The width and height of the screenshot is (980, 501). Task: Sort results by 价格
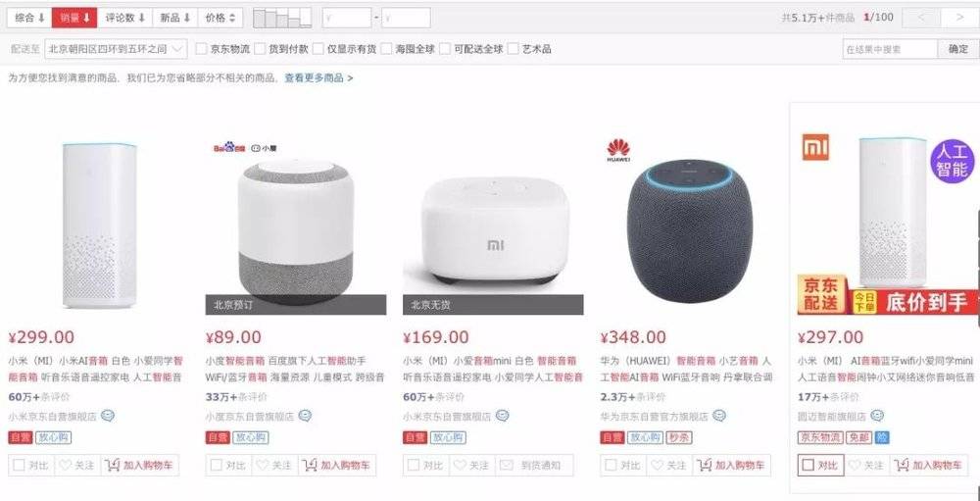coord(220,18)
